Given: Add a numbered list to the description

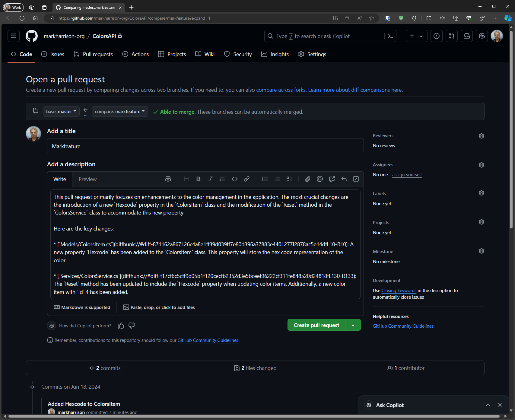Looking at the screenshot, I should point(265,179).
